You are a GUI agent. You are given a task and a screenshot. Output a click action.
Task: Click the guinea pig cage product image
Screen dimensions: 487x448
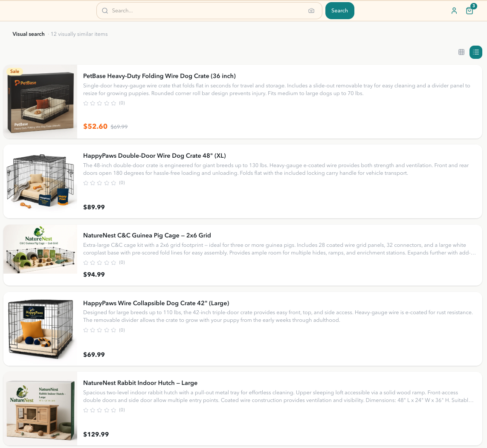[40, 249]
